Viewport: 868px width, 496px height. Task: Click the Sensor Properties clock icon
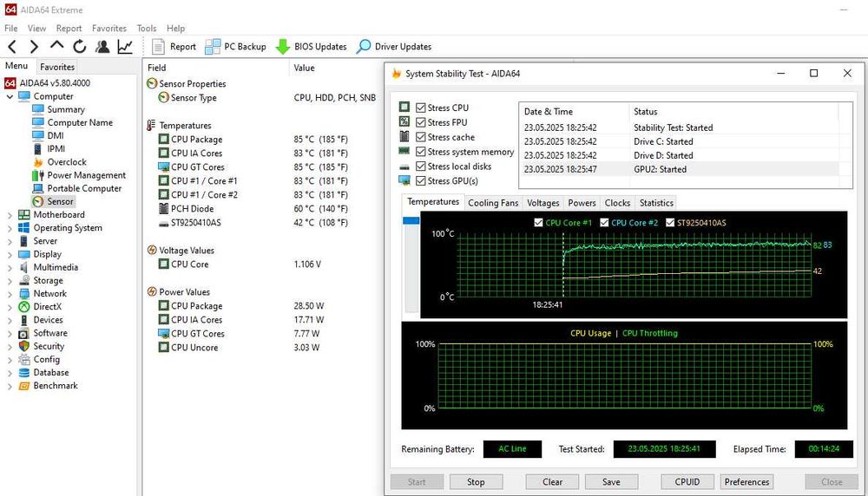[152, 83]
